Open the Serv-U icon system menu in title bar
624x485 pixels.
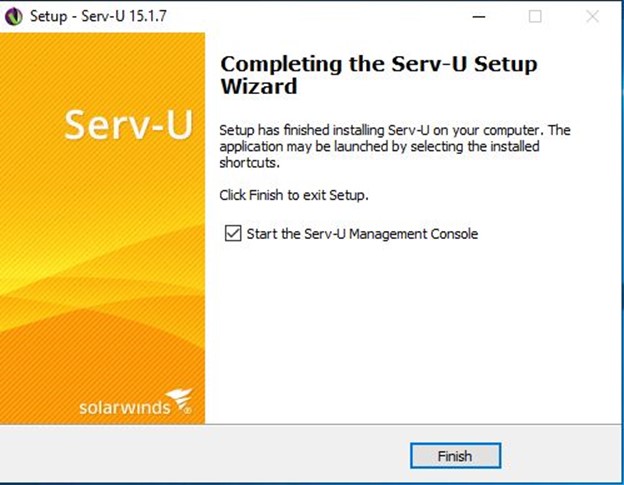(14, 16)
